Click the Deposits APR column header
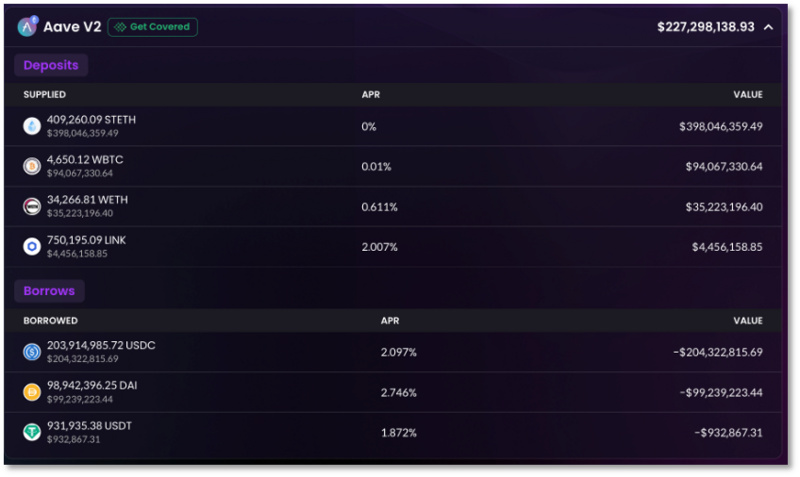800x477 pixels. (x=371, y=94)
